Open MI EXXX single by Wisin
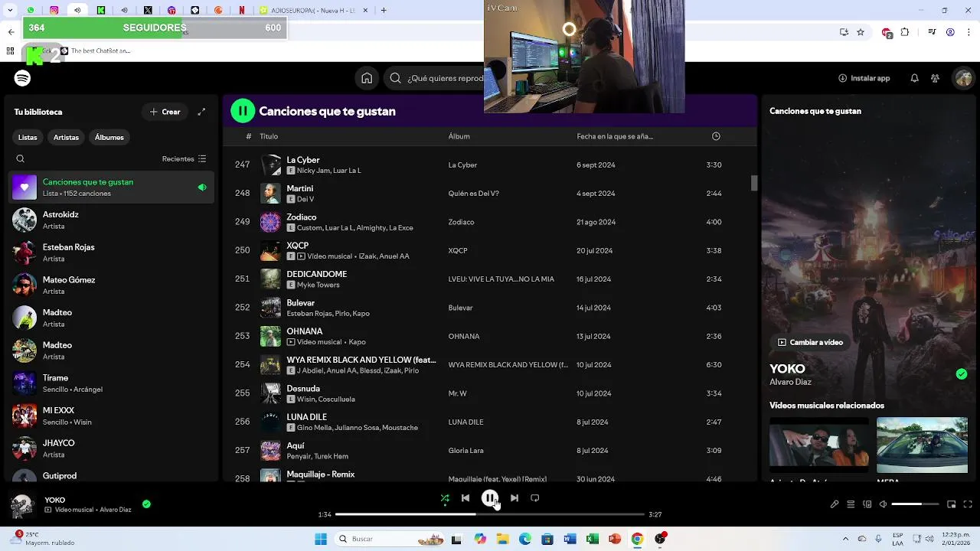Viewport: 980px width, 551px height. tap(112, 416)
